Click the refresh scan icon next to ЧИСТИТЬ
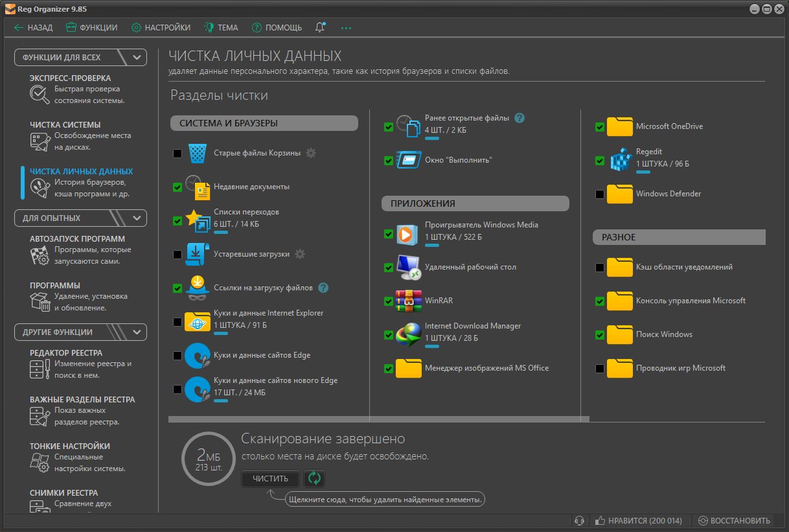789x532 pixels. click(x=314, y=479)
